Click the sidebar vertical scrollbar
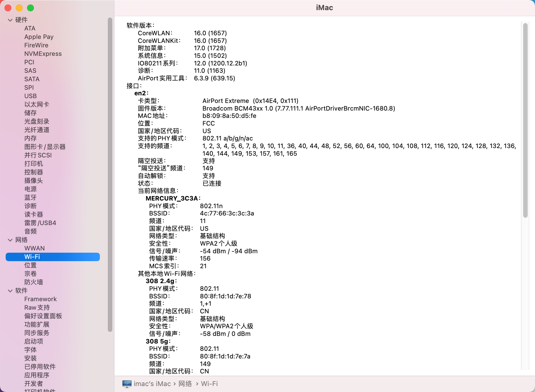The image size is (535, 392). pos(110,175)
